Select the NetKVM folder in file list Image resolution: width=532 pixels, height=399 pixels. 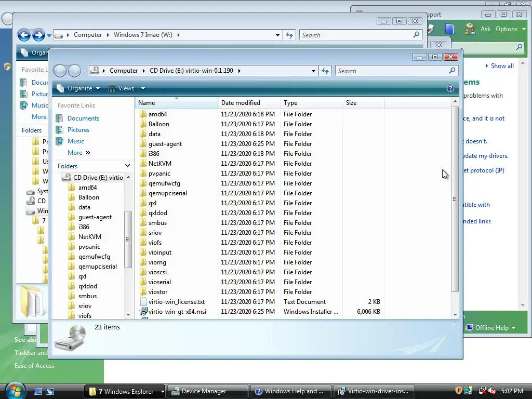pos(160,164)
